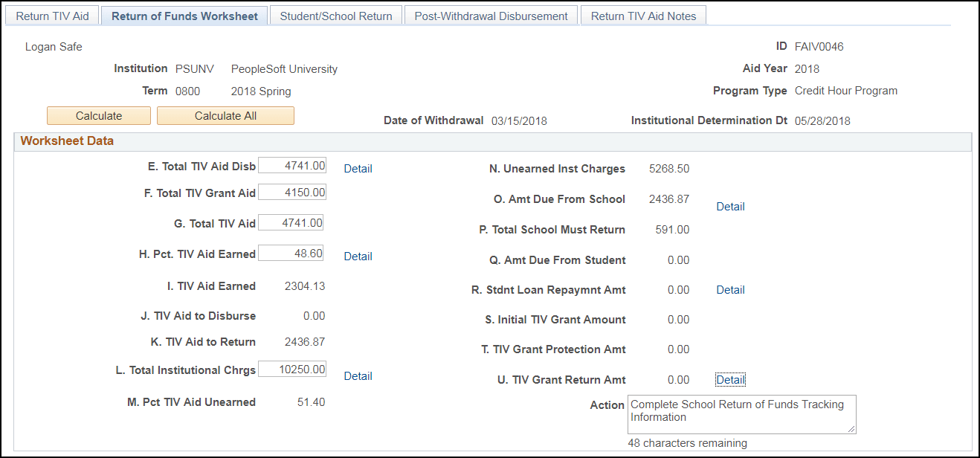This screenshot has height=458, width=980.
Task: Open the Student/School Return tab
Action: [335, 15]
